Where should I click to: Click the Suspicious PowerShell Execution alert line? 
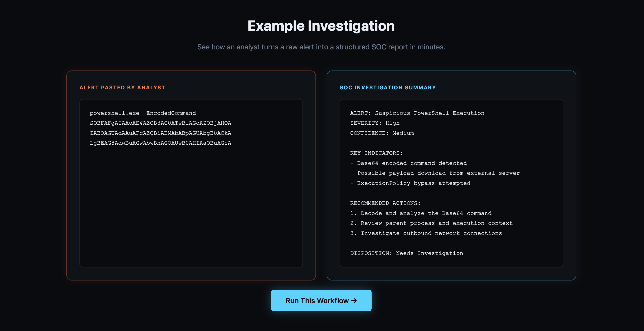click(x=417, y=113)
